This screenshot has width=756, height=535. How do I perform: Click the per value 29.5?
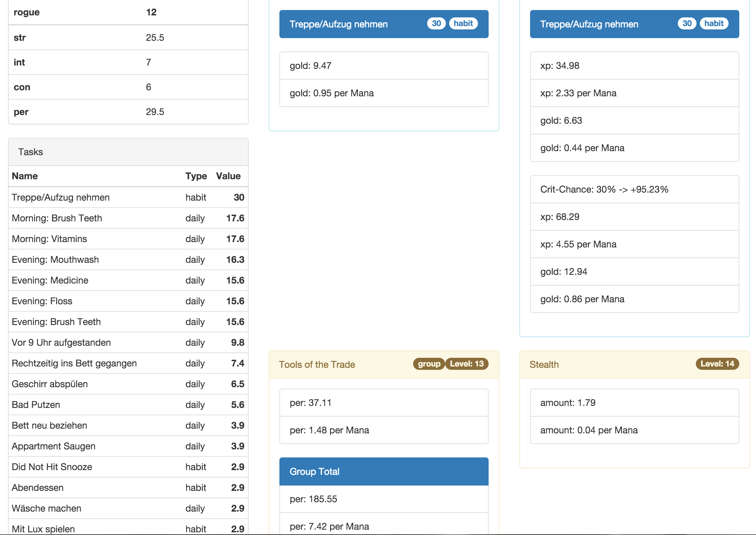tap(155, 112)
